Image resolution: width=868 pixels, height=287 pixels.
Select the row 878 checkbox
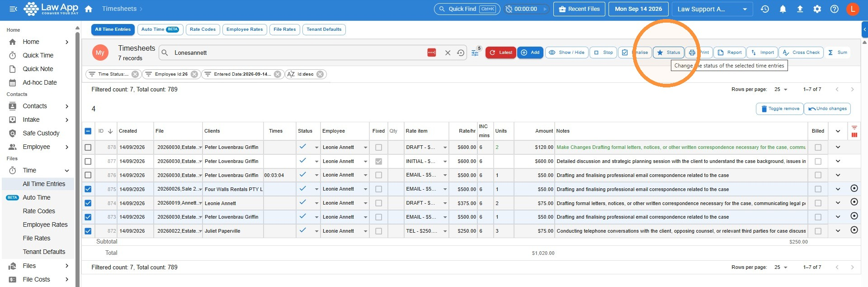point(88,148)
